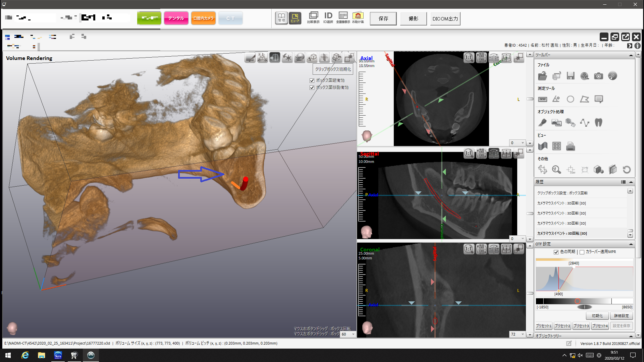Click the export icon next to the open-folder icon
The height and width of the screenshot is (362, 644).
[x=557, y=76]
